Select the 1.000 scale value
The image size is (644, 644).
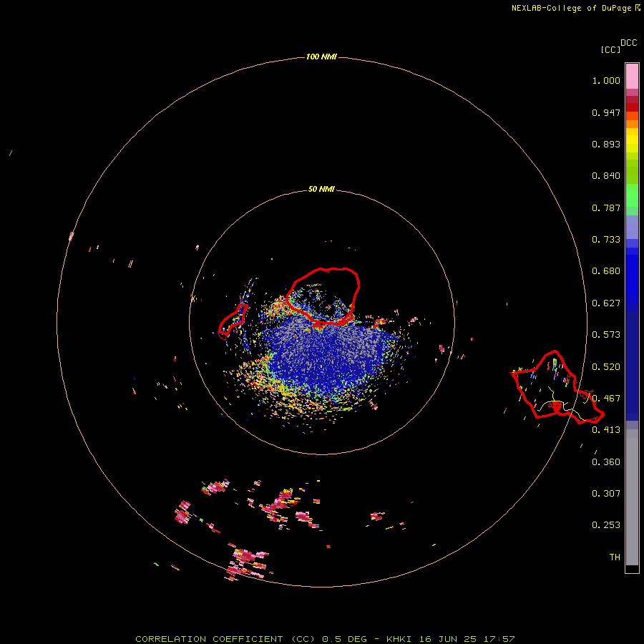(606, 80)
